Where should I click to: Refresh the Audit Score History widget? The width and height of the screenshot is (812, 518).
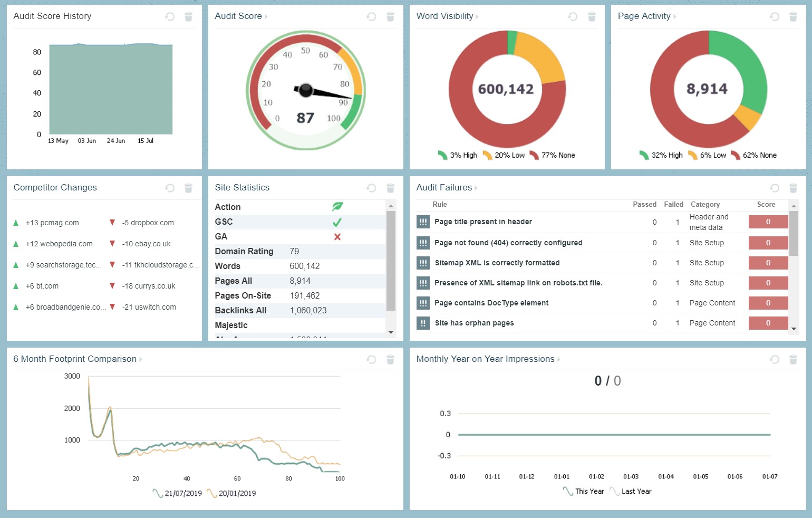[x=169, y=16]
